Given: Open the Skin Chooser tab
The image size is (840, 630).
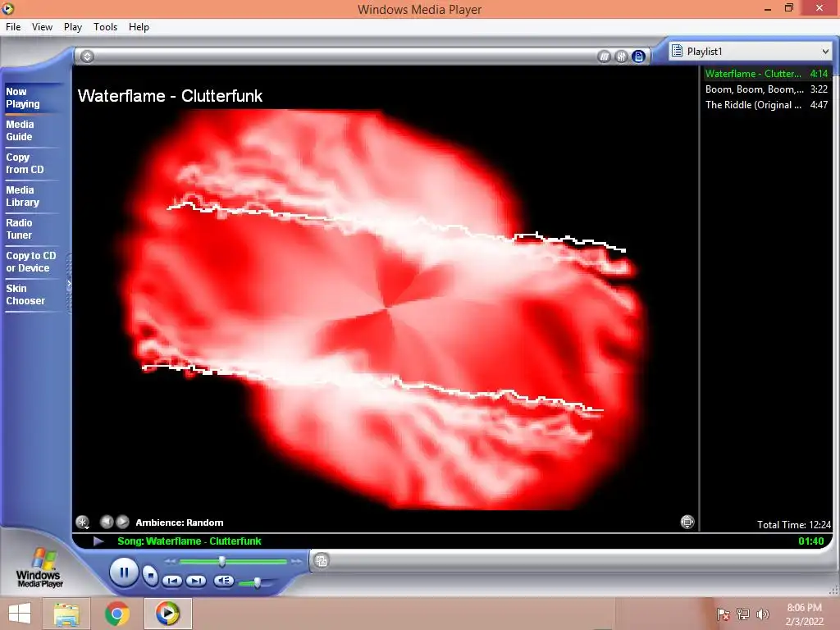Looking at the screenshot, I should click(x=32, y=294).
